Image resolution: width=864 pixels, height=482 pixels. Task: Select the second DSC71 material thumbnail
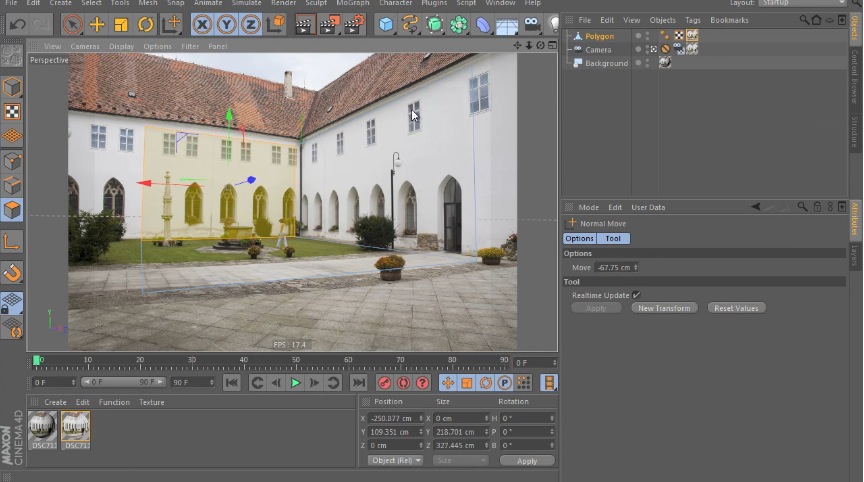coord(75,427)
